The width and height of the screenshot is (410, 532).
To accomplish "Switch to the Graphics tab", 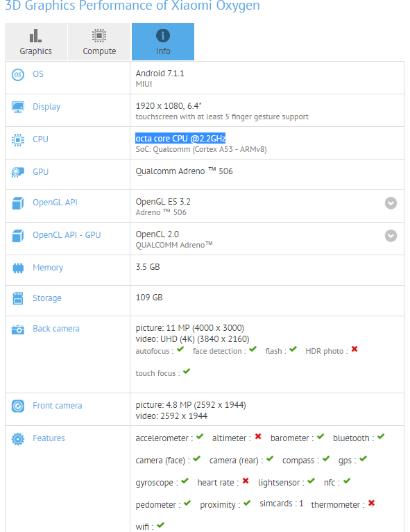I will click(x=36, y=42).
